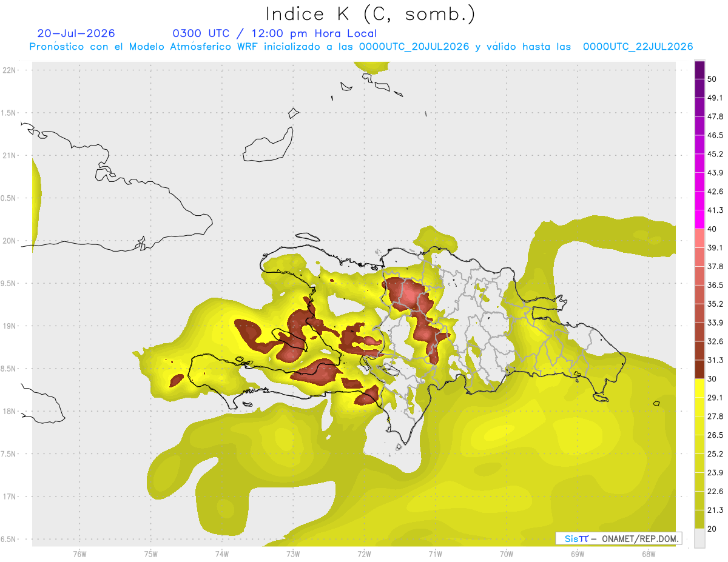Image resolution: width=728 pixels, height=562 pixels.
Task: Click the colorbar value "23.9"
Action: click(715, 472)
